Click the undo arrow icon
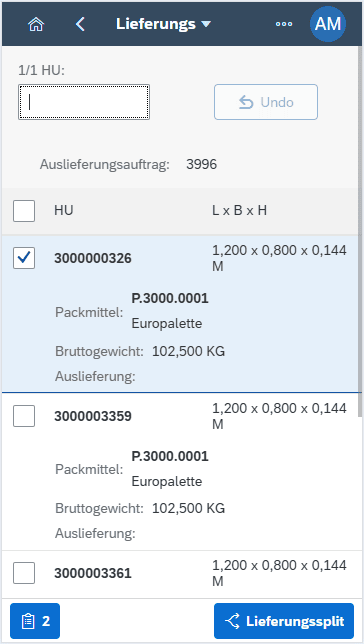 click(x=246, y=102)
